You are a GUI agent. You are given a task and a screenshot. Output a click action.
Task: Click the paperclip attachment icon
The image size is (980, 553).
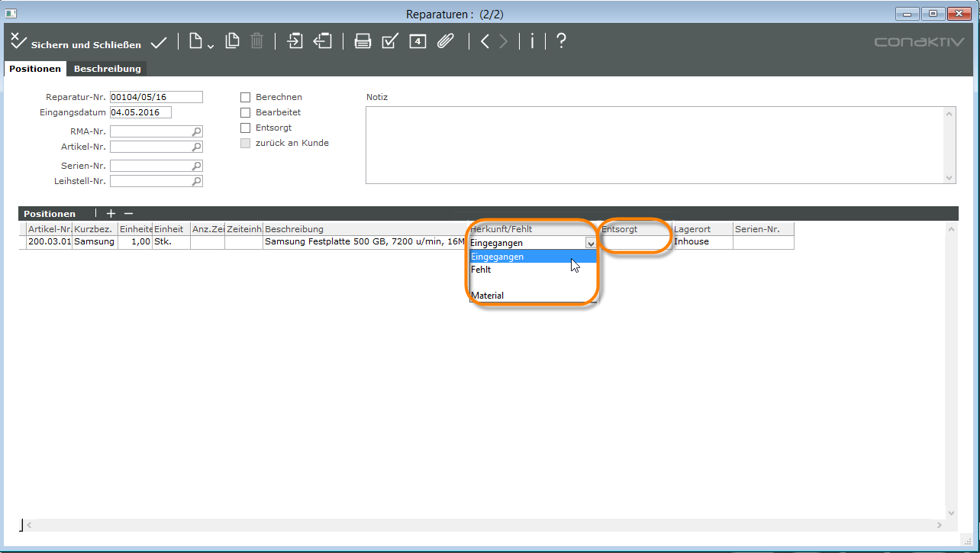446,42
